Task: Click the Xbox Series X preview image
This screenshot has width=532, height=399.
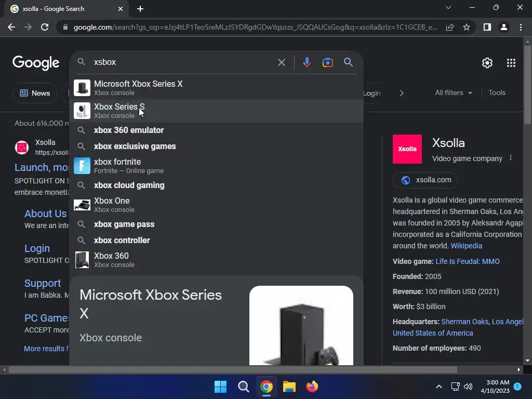Action: pyautogui.click(x=301, y=325)
